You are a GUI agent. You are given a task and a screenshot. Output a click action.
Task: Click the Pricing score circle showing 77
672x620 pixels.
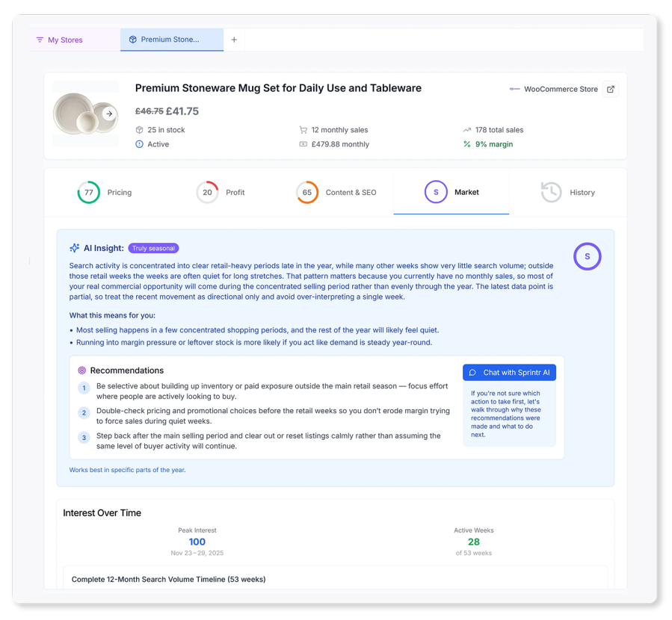[89, 192]
